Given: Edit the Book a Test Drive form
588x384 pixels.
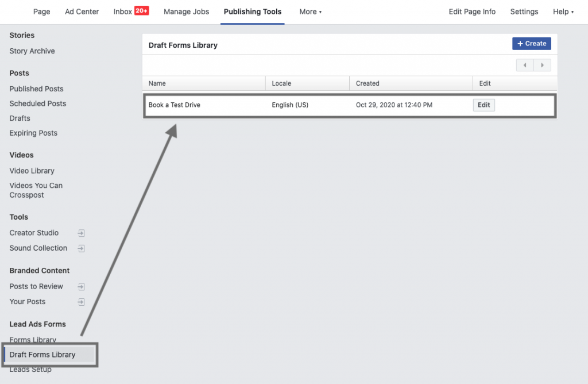Looking at the screenshot, I should 483,105.
